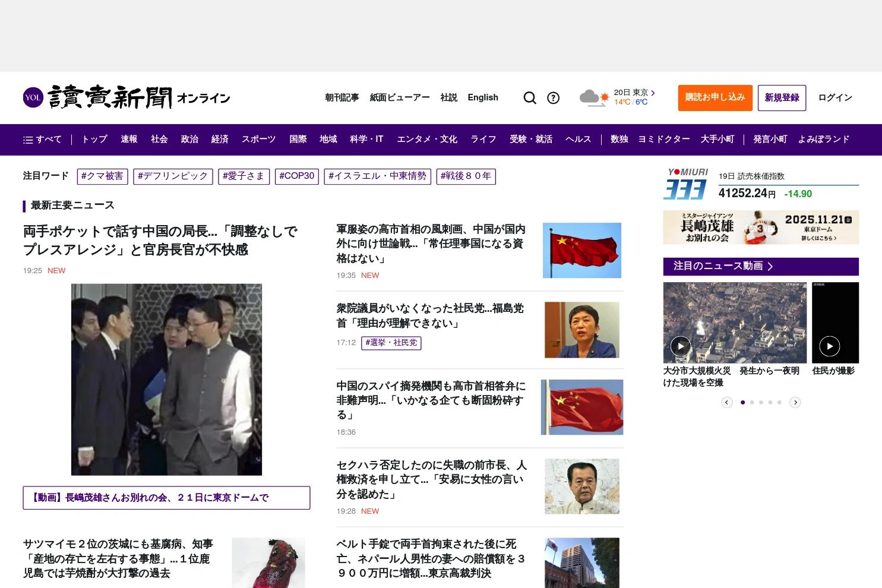Select first carousel pagination dot

(x=742, y=403)
